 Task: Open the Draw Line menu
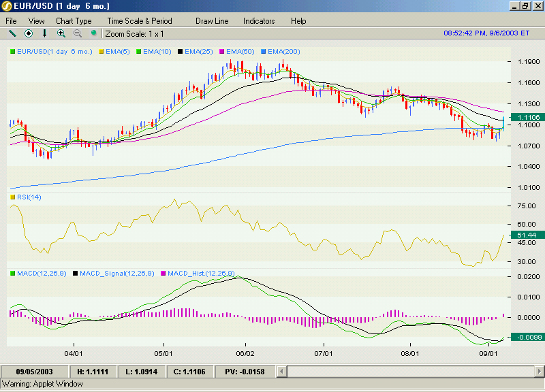[212, 21]
